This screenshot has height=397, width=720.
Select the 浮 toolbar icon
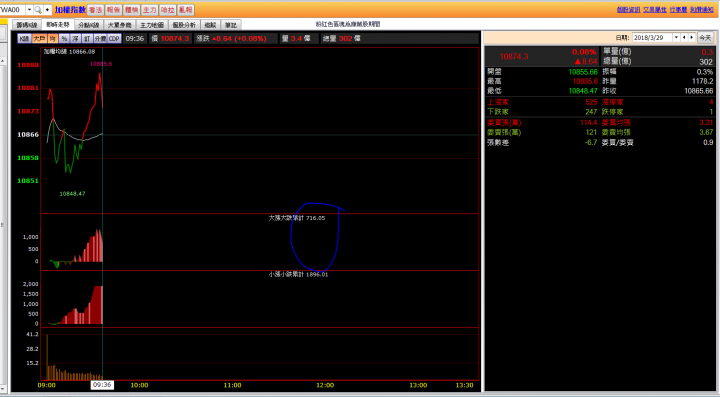click(x=75, y=39)
